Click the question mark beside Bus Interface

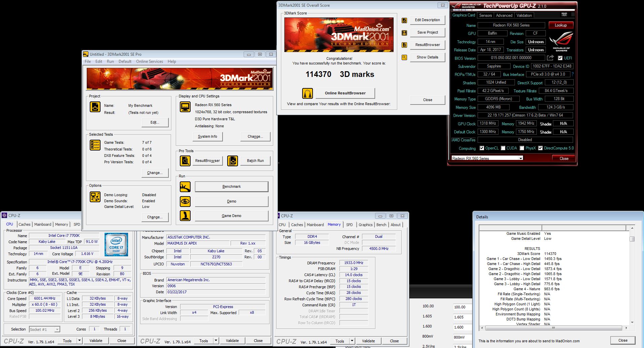click(x=572, y=74)
